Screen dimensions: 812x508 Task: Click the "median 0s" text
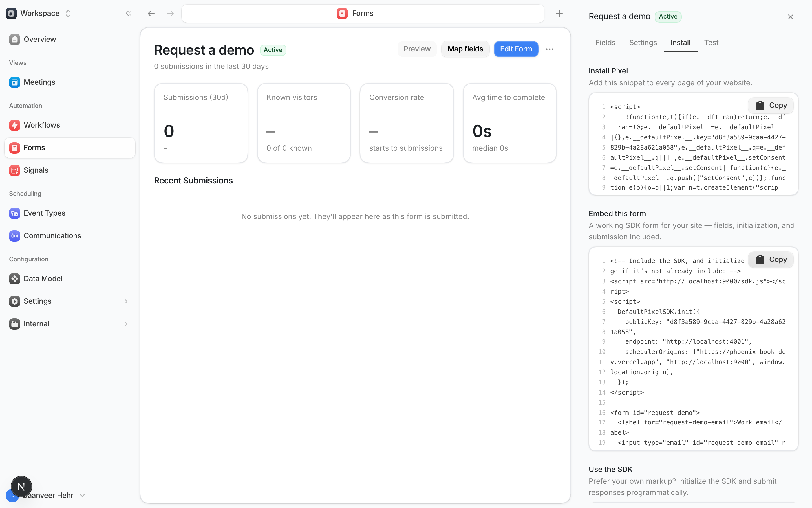coord(490,148)
